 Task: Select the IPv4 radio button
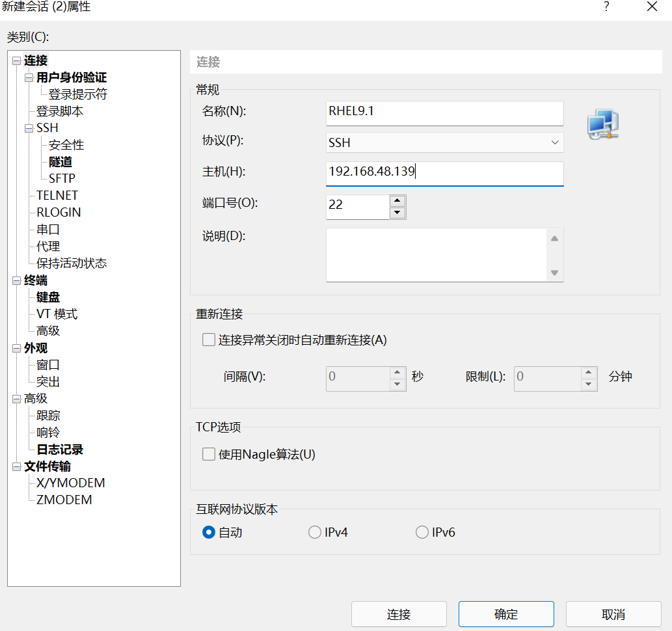(x=315, y=532)
